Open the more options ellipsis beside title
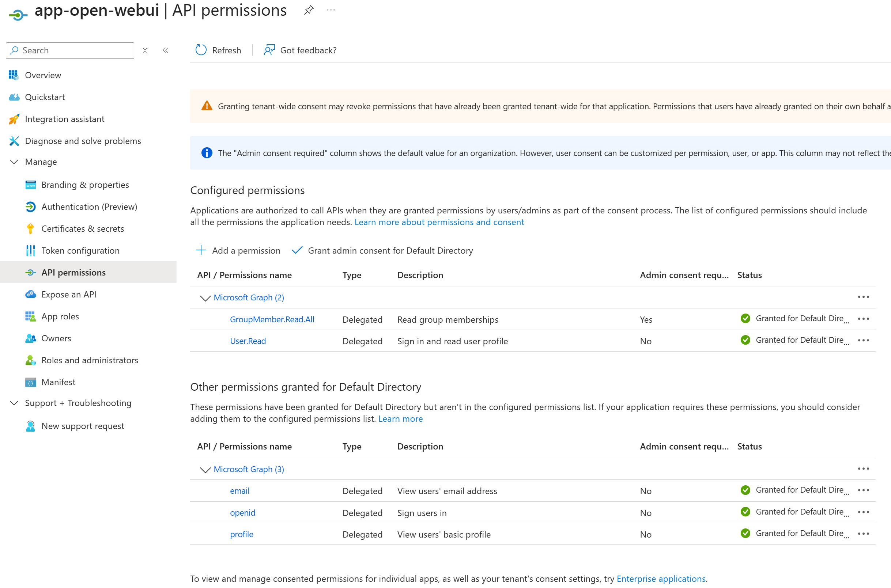This screenshot has height=588, width=891. (331, 10)
